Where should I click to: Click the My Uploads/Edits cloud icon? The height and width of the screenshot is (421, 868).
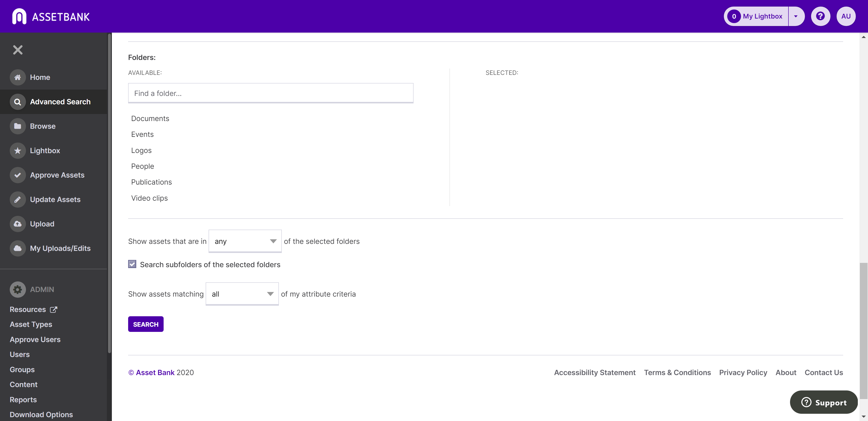tap(18, 248)
